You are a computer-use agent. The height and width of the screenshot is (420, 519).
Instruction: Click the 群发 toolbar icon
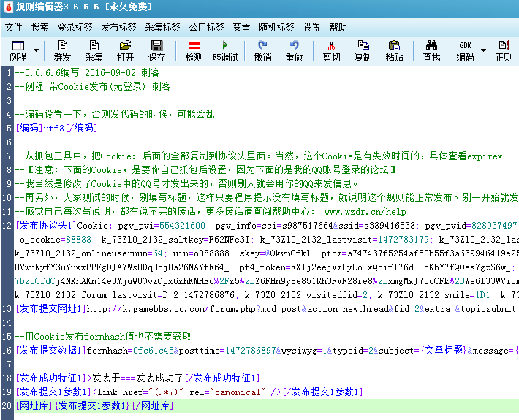[x=62, y=51]
